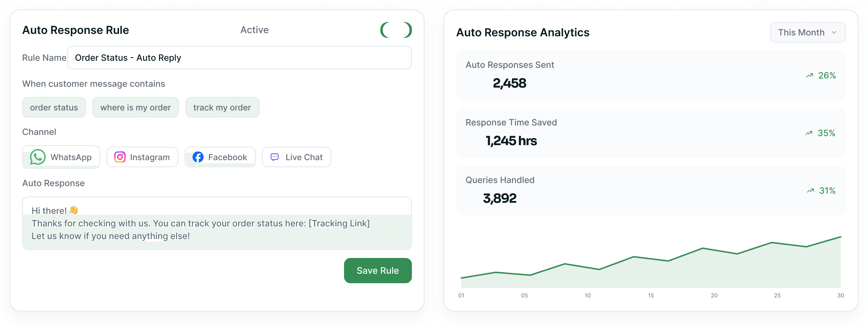Click the chart axis label 30

841,295
